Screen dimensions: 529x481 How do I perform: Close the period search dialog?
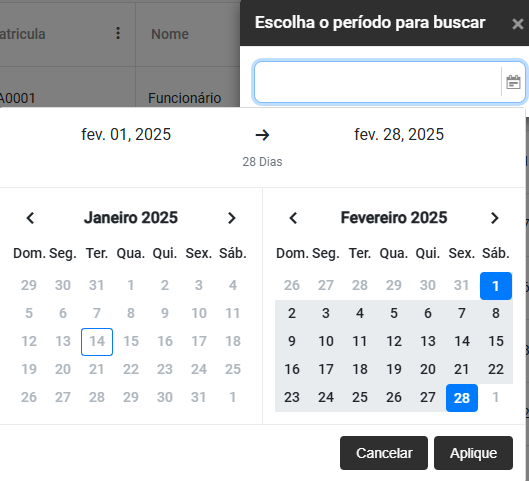click(517, 24)
